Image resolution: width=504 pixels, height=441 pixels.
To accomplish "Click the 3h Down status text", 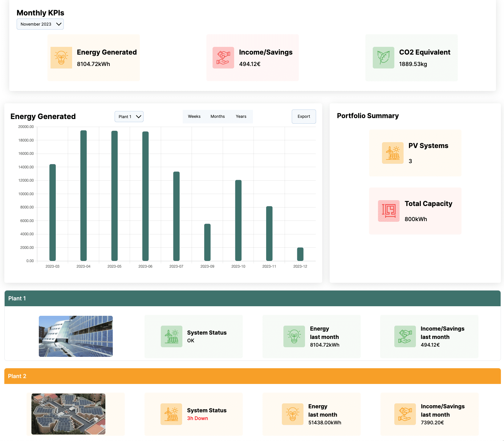I will [x=197, y=418].
